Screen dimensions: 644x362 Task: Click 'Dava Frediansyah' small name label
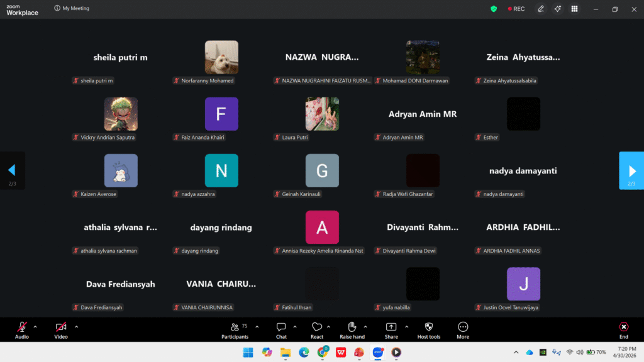pos(101,307)
